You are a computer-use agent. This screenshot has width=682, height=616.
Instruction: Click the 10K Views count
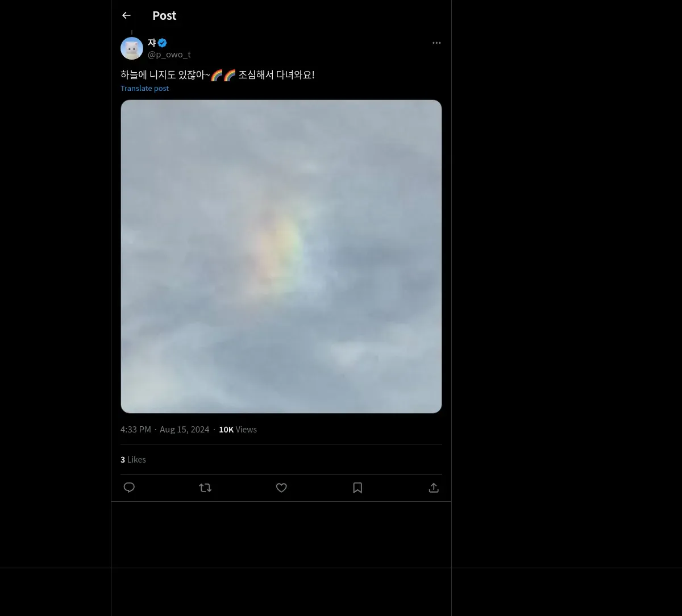point(238,430)
